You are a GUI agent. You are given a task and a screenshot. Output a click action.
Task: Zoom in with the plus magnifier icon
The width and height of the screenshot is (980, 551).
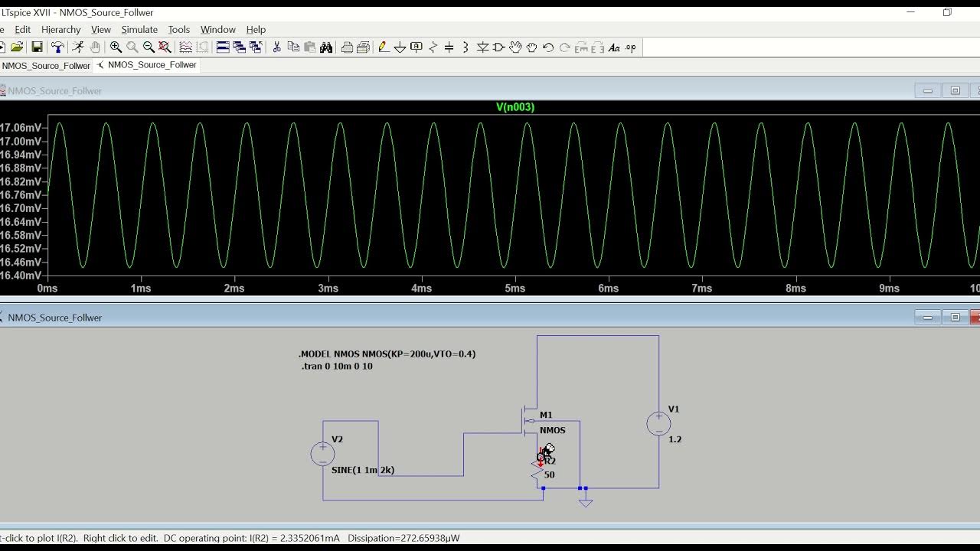pyautogui.click(x=116, y=47)
